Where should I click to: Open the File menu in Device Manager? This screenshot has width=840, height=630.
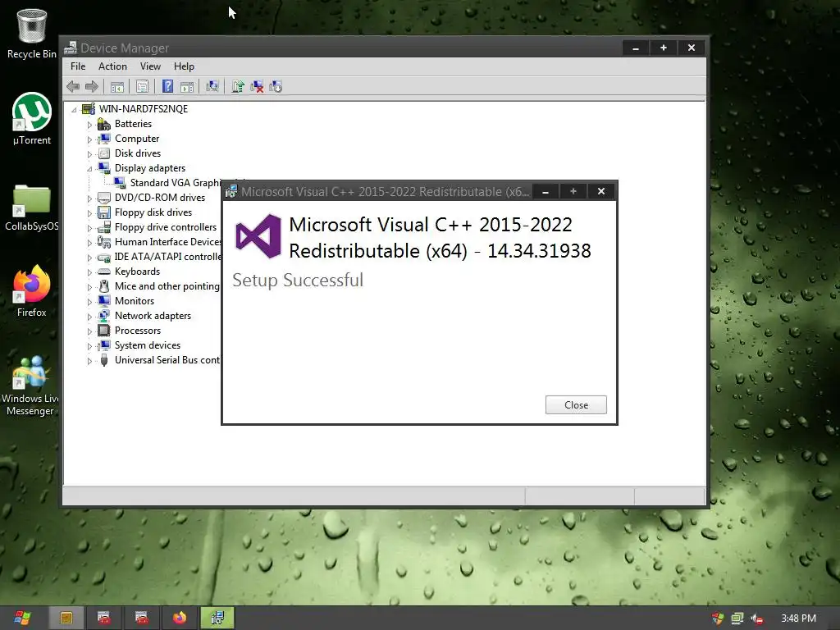click(x=78, y=66)
